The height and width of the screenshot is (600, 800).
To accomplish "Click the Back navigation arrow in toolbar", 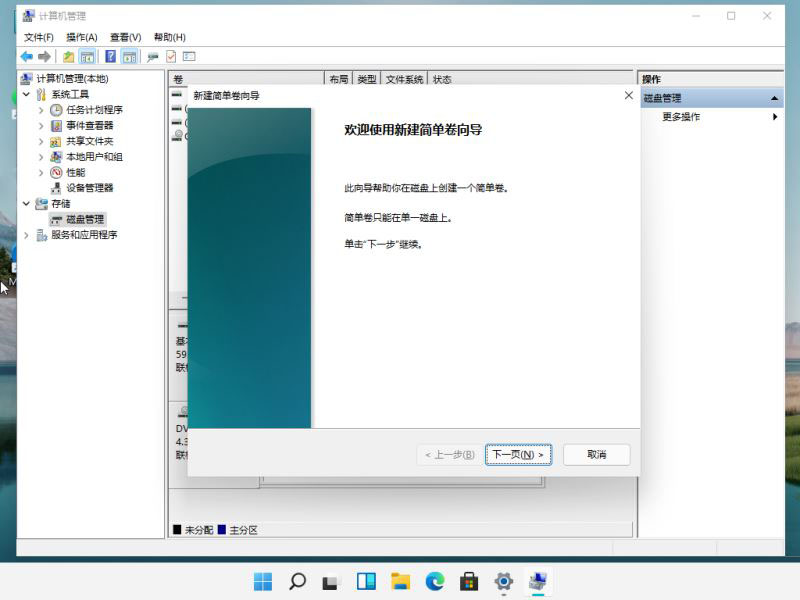I will point(26,56).
